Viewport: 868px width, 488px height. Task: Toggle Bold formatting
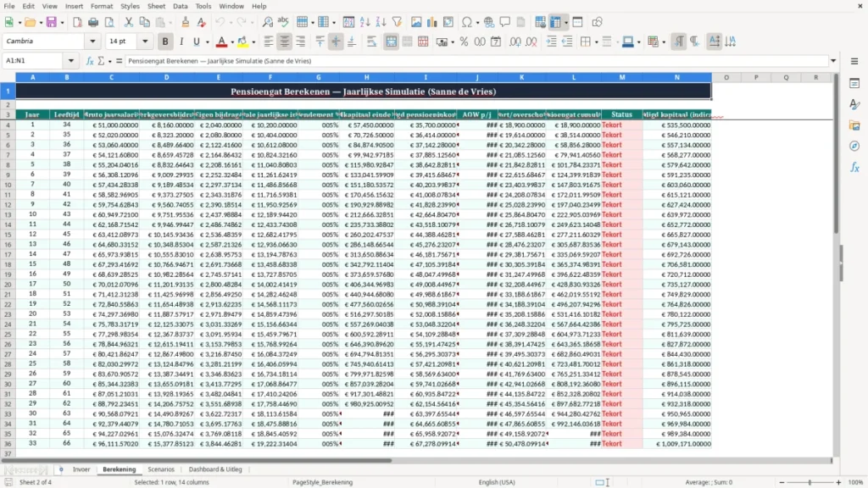pos(165,42)
